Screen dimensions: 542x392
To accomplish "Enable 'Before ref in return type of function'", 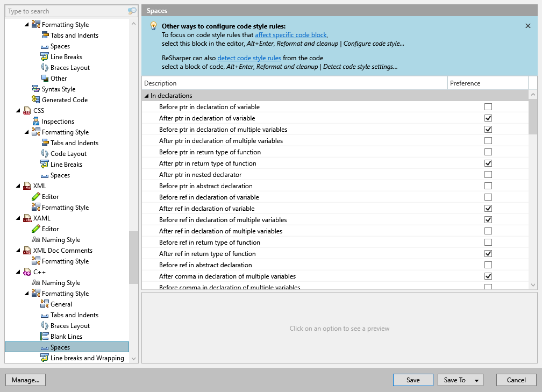I will tap(488, 242).
